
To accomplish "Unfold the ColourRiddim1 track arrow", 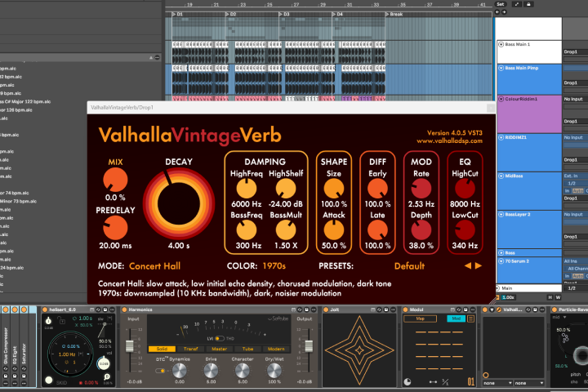I will pyautogui.click(x=501, y=99).
